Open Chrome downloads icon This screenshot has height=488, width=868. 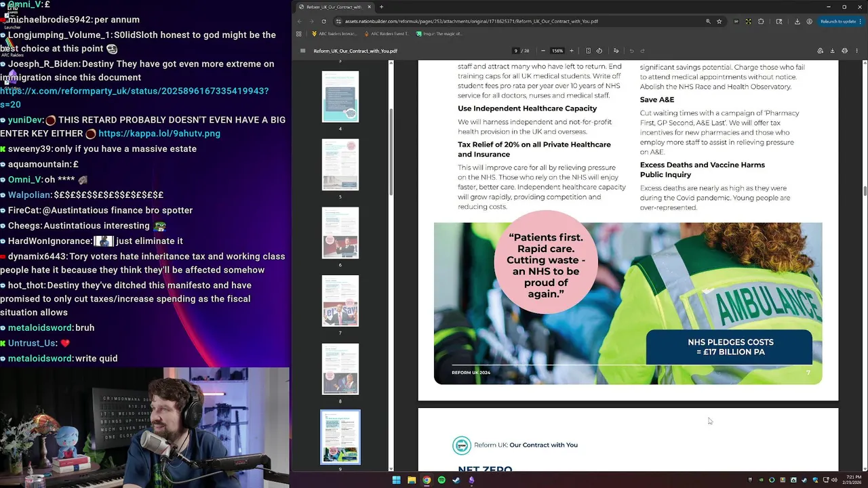tap(797, 21)
